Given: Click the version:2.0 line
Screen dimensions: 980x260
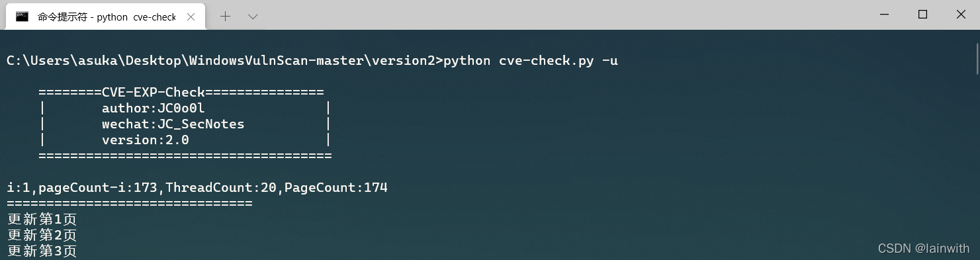Looking at the screenshot, I should pyautogui.click(x=146, y=140).
